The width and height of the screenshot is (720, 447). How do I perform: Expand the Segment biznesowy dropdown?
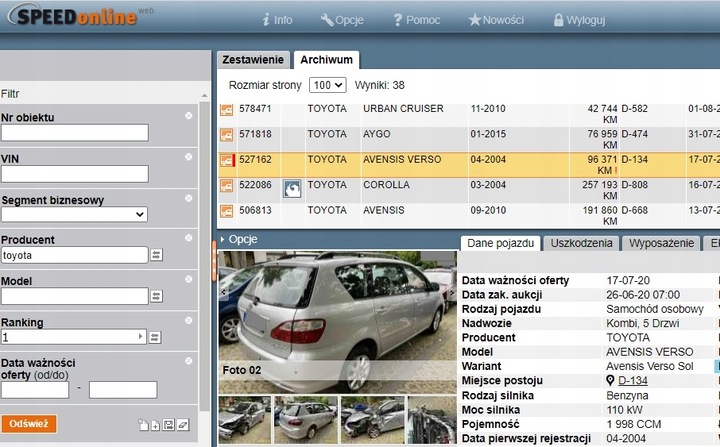(74, 214)
